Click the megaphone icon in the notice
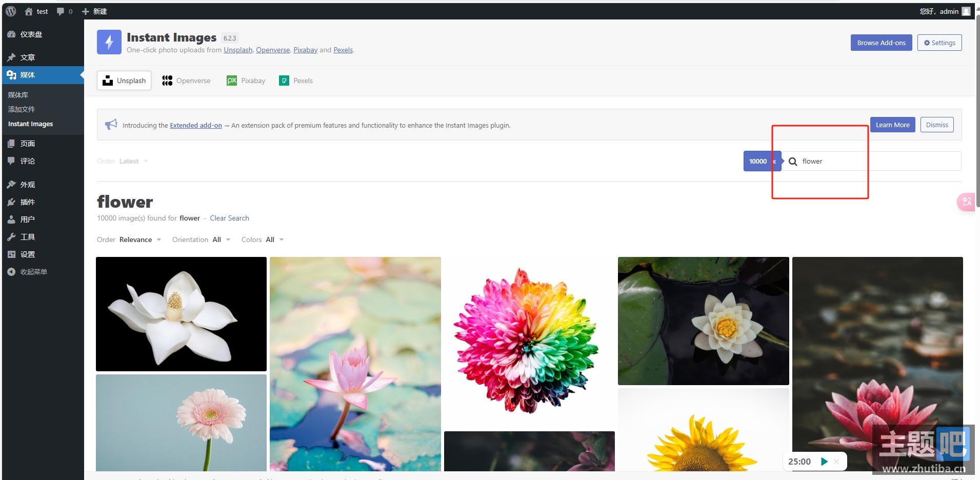980x480 pixels. pos(111,125)
